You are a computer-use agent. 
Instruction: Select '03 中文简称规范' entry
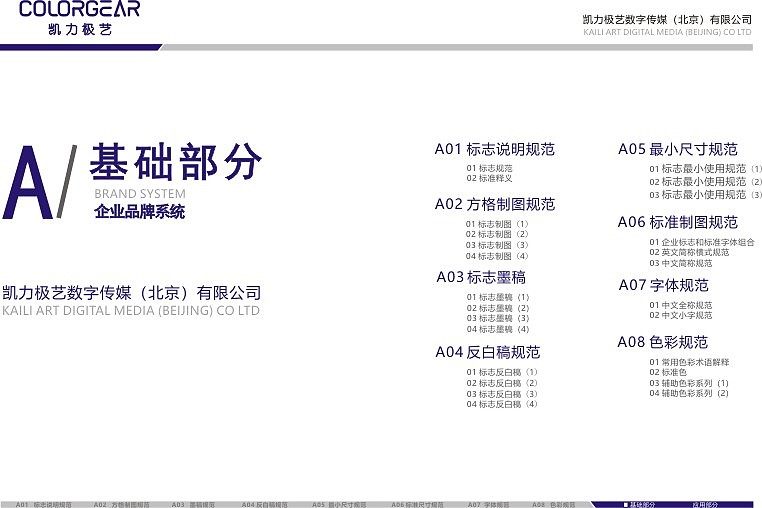point(681,263)
